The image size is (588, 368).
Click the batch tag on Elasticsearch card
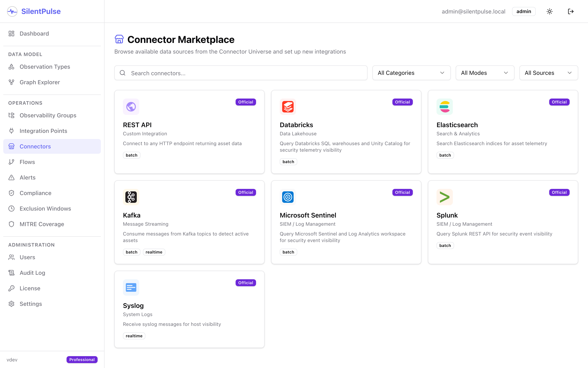[x=445, y=155]
